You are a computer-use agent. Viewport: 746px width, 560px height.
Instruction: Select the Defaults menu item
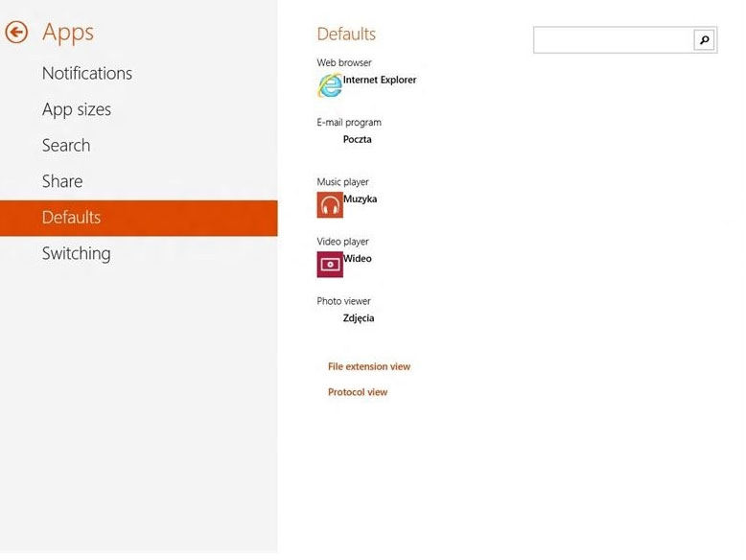click(x=138, y=218)
